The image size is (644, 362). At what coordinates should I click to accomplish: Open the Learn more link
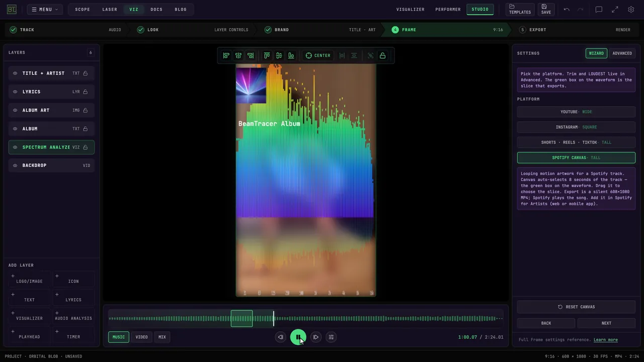pyautogui.click(x=605, y=340)
